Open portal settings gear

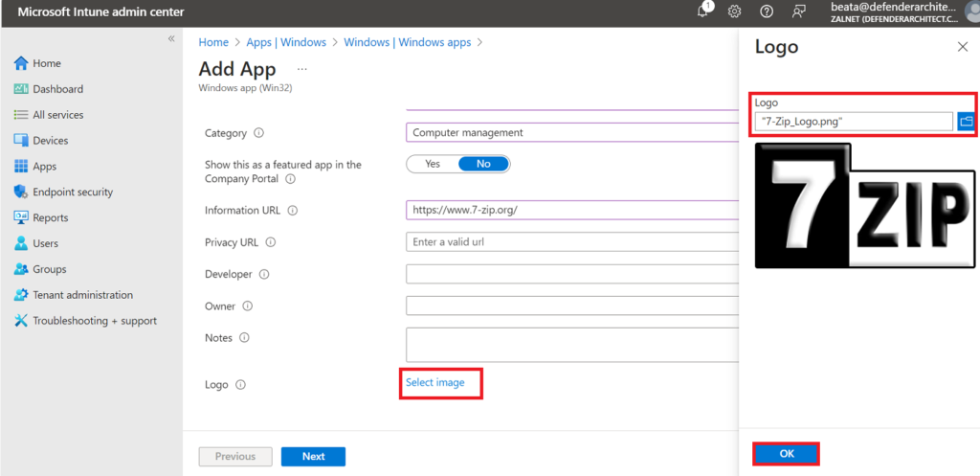click(735, 11)
